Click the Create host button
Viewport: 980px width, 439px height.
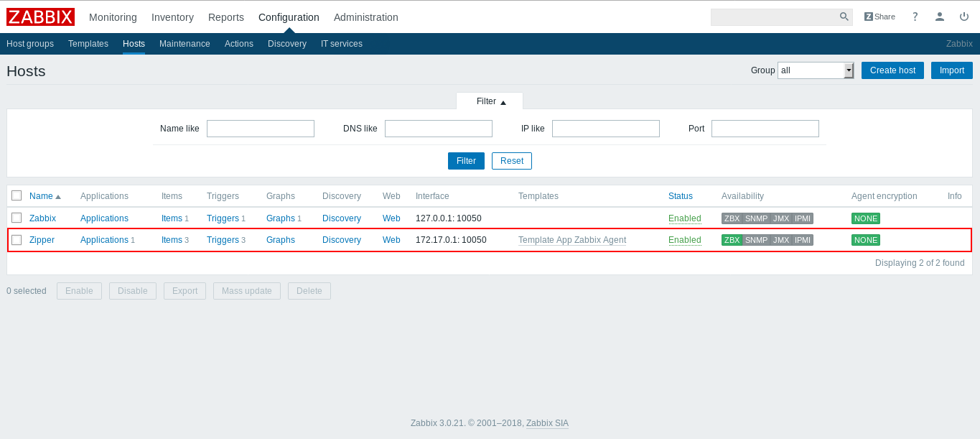click(892, 70)
